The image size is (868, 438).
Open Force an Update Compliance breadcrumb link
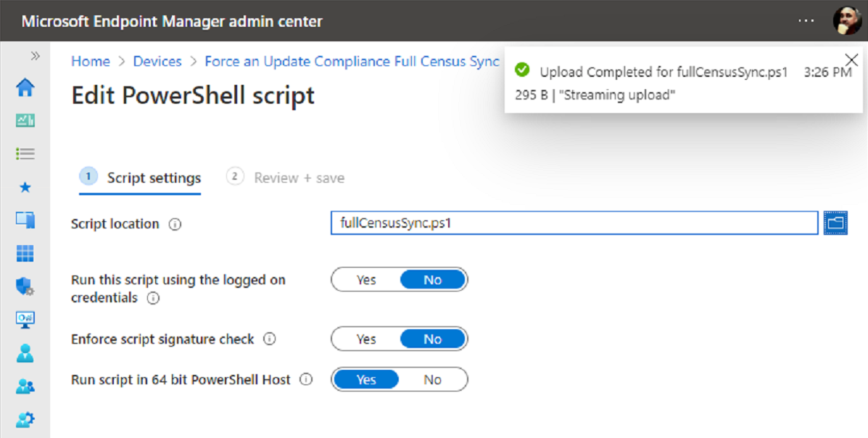point(352,62)
